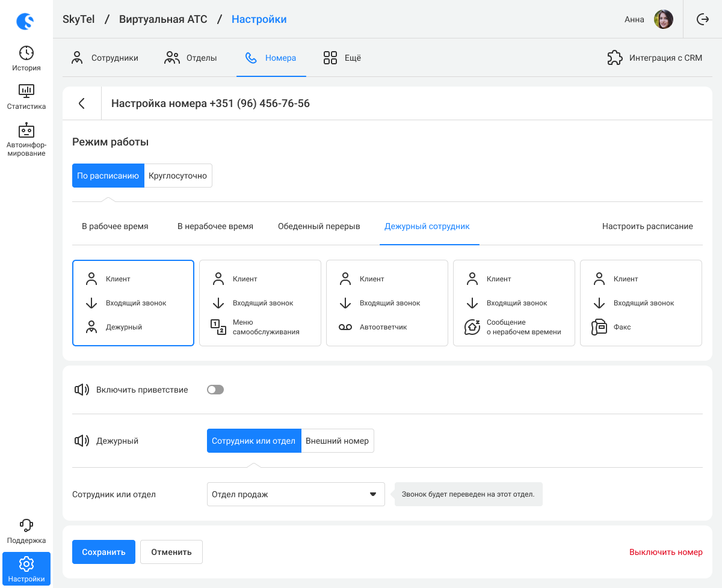Click the Отменить button
Viewport: 722px width, 588px height.
171,552
